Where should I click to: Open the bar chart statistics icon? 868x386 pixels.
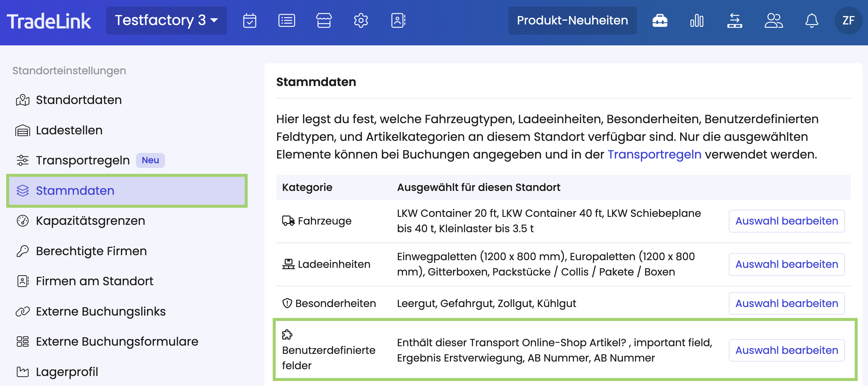(697, 21)
